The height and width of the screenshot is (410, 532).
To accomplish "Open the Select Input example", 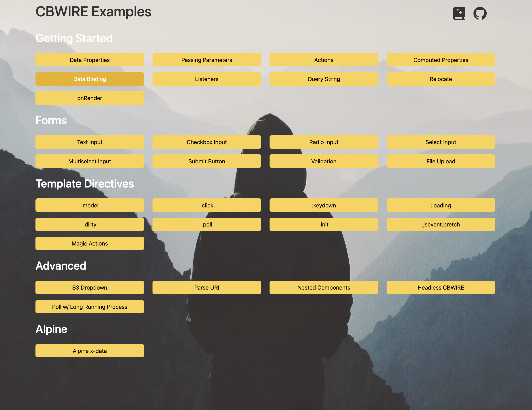I will point(440,142).
